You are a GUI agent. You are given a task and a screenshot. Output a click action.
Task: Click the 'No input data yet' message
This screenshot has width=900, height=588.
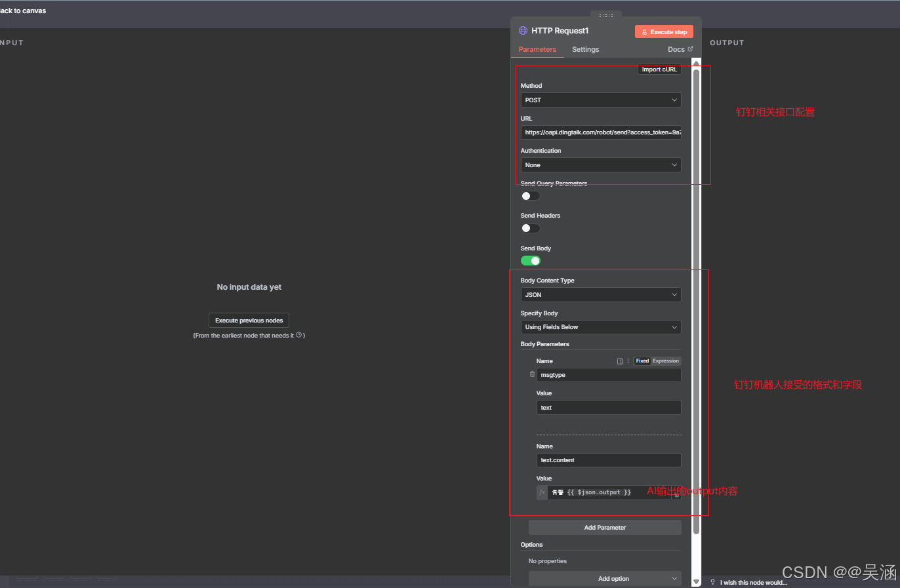pyautogui.click(x=249, y=287)
